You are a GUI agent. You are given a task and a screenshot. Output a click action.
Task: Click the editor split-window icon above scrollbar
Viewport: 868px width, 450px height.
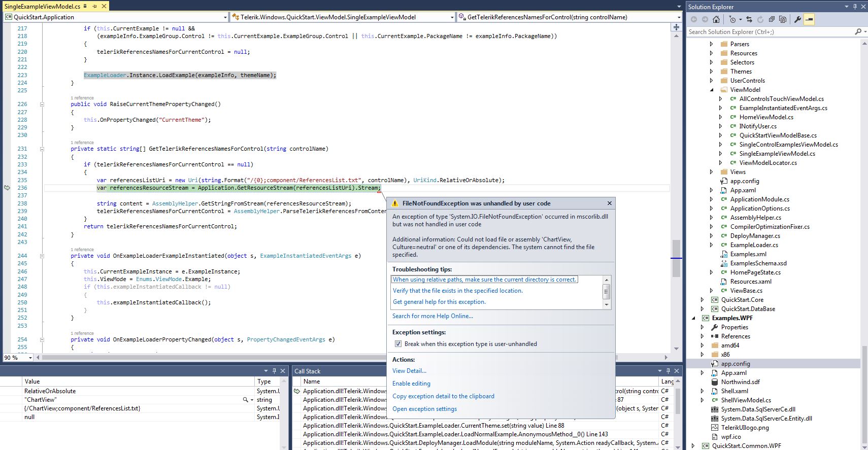[x=676, y=27]
